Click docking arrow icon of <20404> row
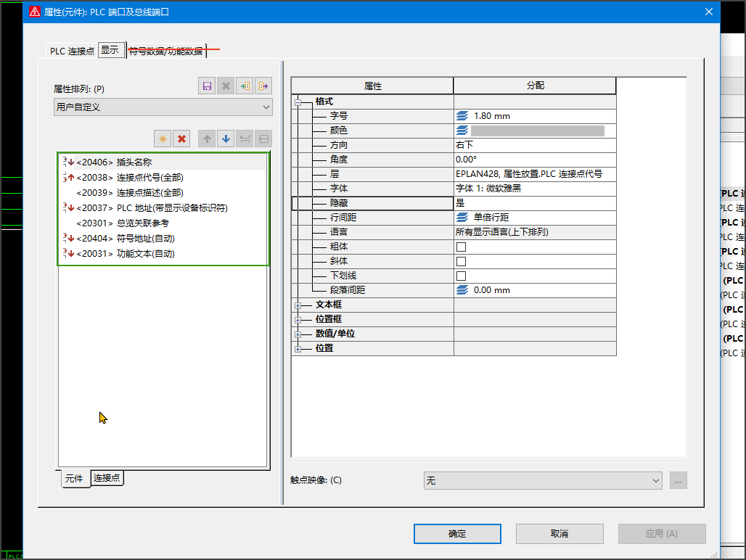The height and width of the screenshot is (560, 746). 68,238
